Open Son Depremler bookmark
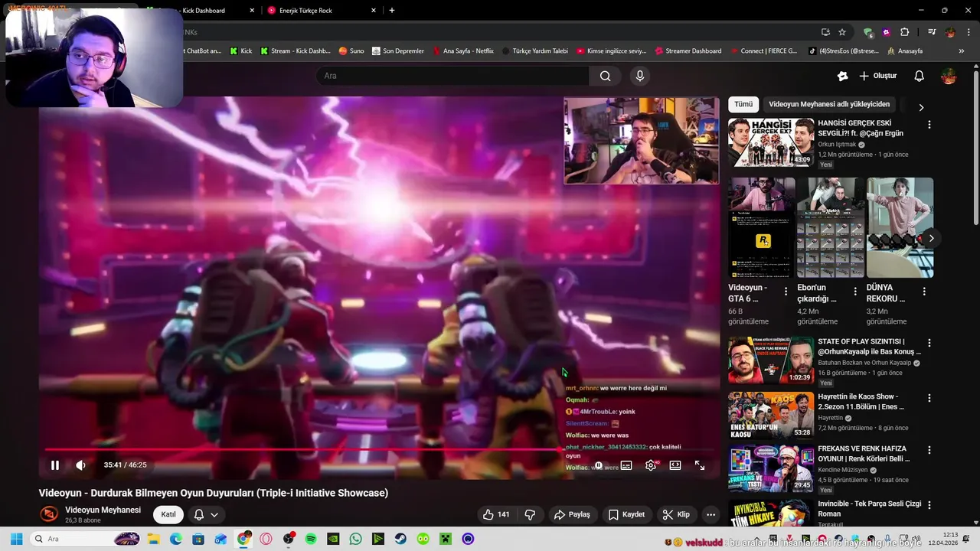This screenshot has height=551, width=980. point(397,51)
